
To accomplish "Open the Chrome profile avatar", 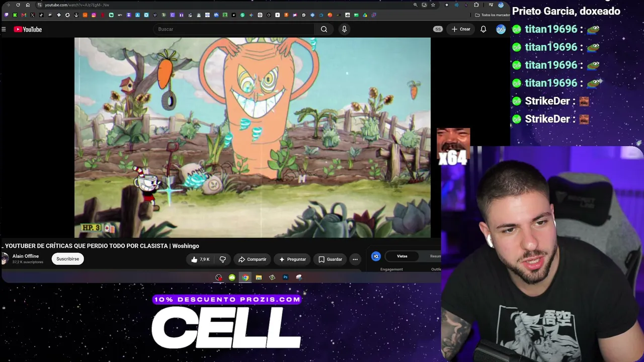I will point(501,5).
